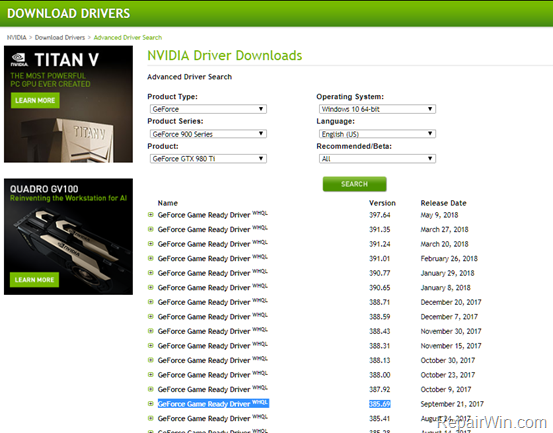Screen dimensions: 553x433
Task: Expand driver row version 387.92
Action: (151, 389)
